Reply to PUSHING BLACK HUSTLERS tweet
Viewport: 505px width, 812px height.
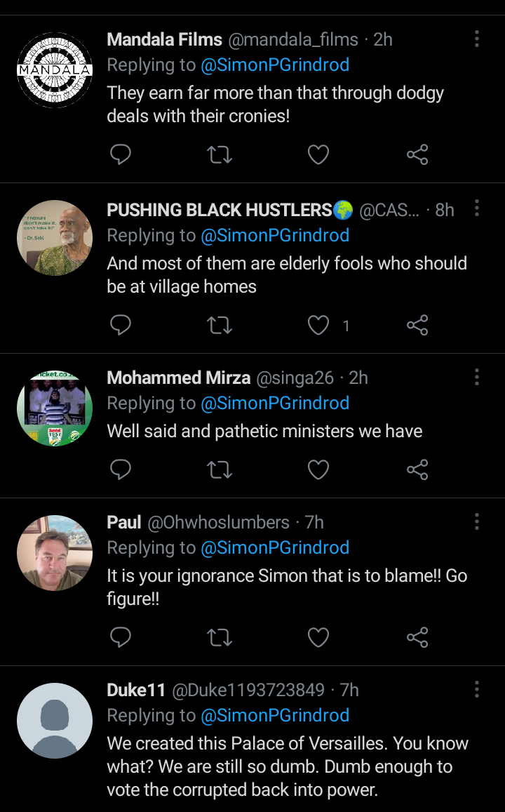point(121,325)
